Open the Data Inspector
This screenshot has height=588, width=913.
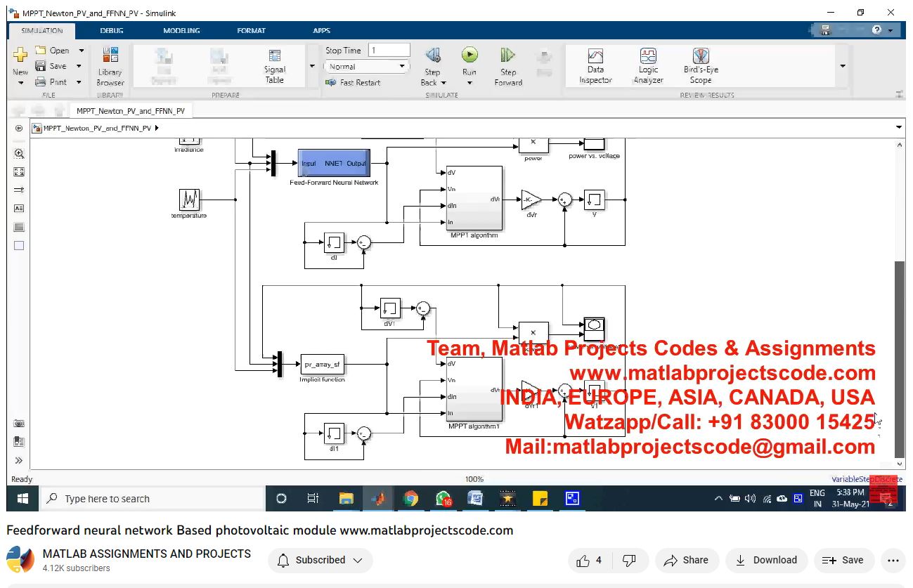click(595, 66)
